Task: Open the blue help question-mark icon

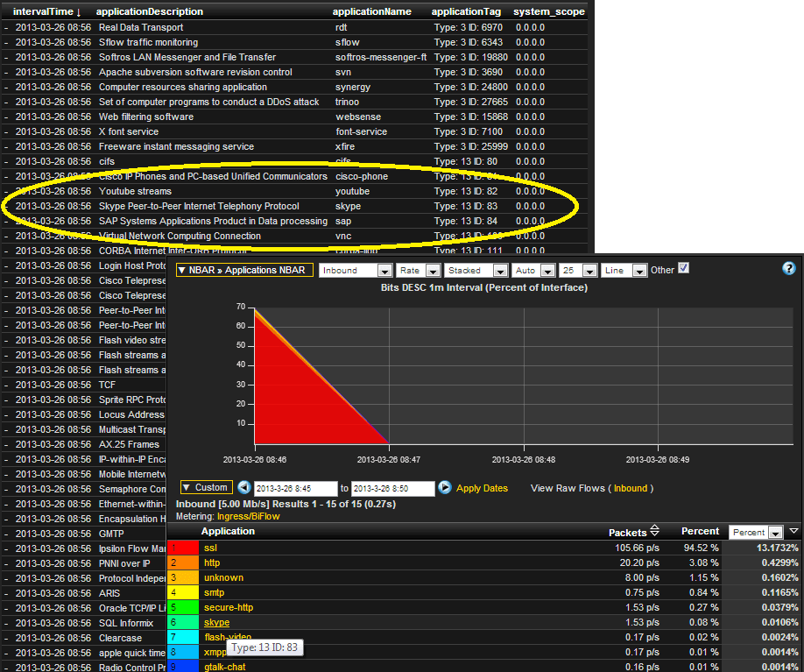Action: click(788, 268)
